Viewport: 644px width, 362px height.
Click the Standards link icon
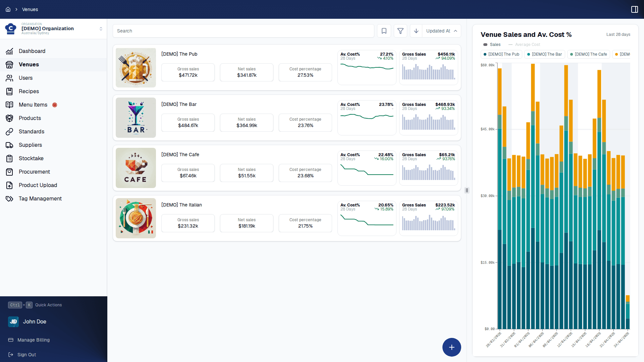(x=9, y=132)
